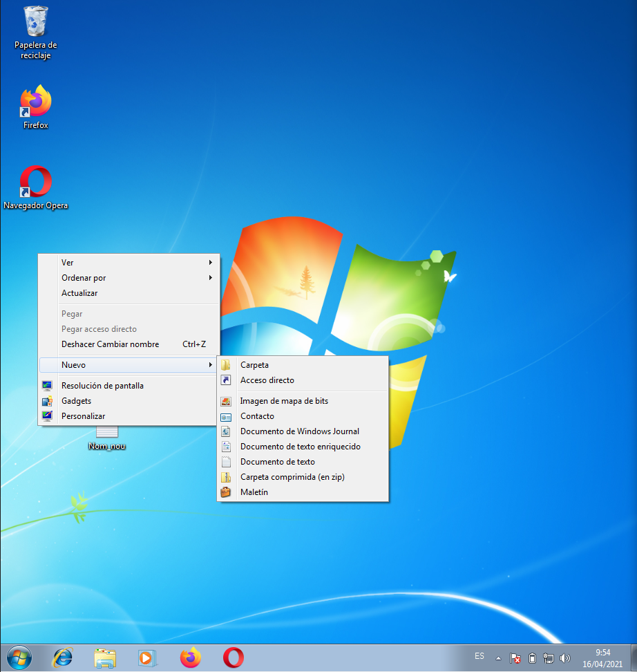This screenshot has height=672, width=637.
Task: Create new Imagen de mapa de bits
Action: click(303, 401)
